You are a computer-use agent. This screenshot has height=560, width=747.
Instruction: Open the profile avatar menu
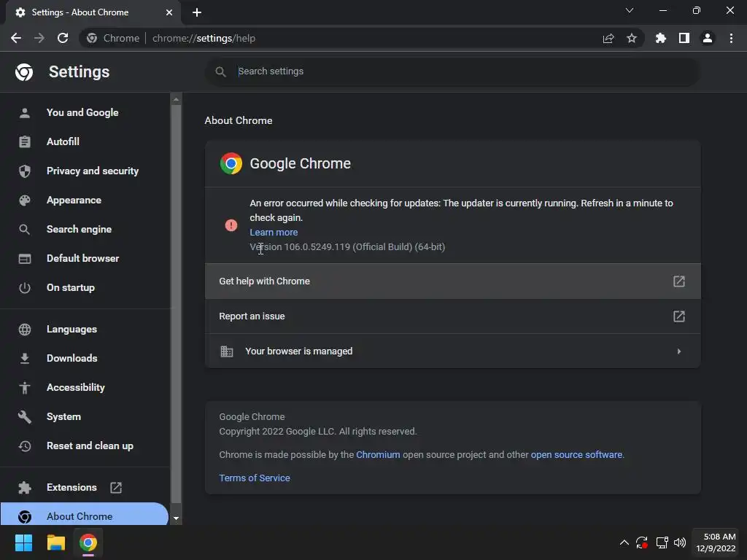pyautogui.click(x=708, y=38)
